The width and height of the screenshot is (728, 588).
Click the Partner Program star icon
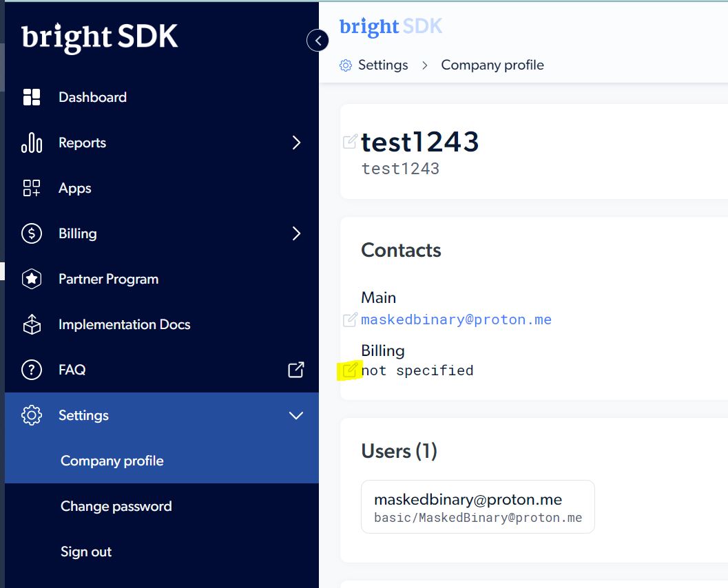32,279
